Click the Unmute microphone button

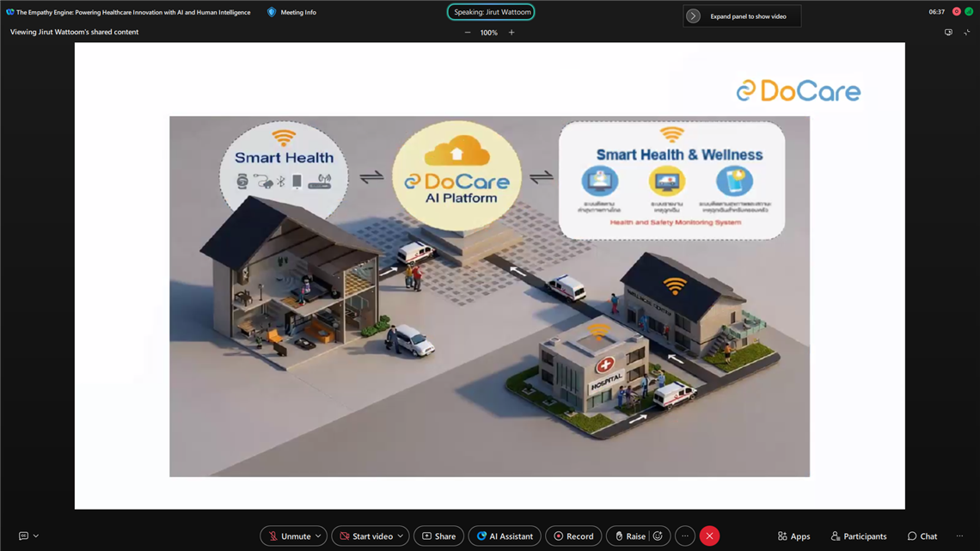pyautogui.click(x=288, y=536)
